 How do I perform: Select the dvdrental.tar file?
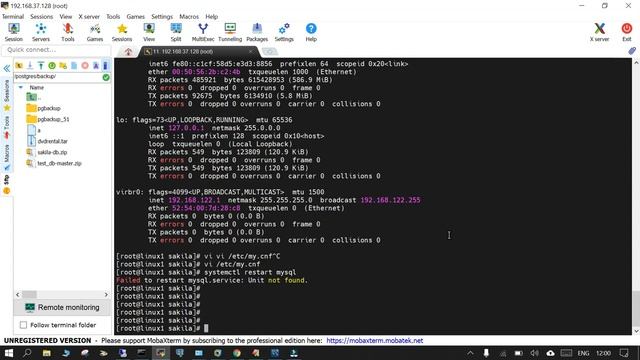coord(47,141)
